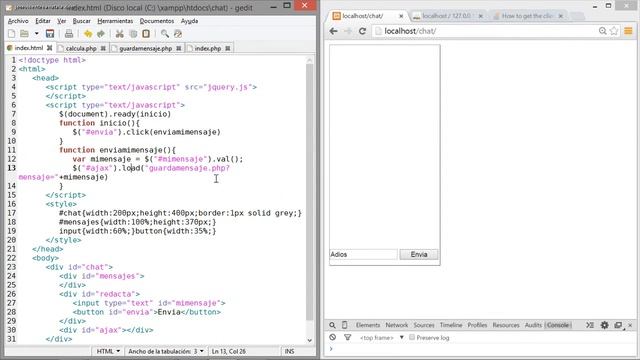Click the Copy icon in gedit toolbar
Image resolution: width=640 pixels, height=360 pixels.
[x=133, y=34]
